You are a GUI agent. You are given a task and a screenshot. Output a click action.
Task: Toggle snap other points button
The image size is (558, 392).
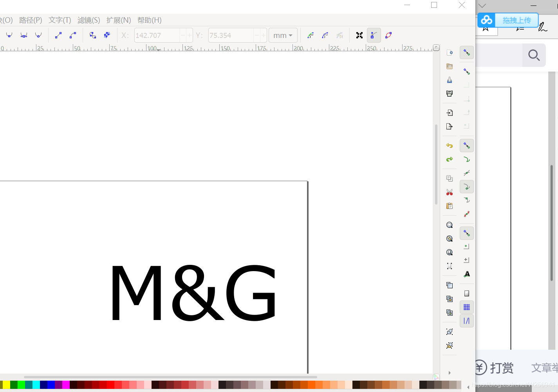tap(467, 233)
